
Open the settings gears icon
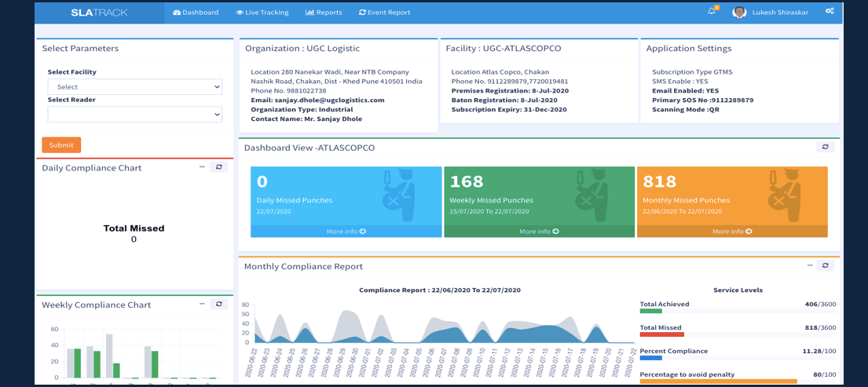830,11
